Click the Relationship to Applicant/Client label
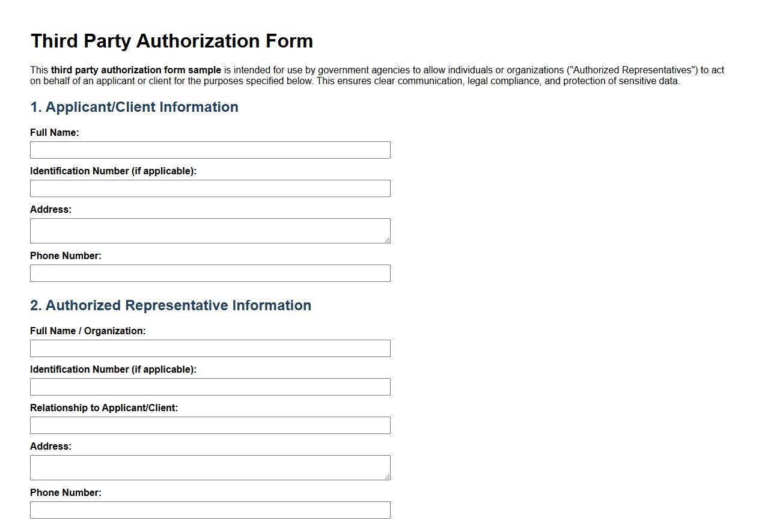759x532 pixels. pyautogui.click(x=105, y=408)
